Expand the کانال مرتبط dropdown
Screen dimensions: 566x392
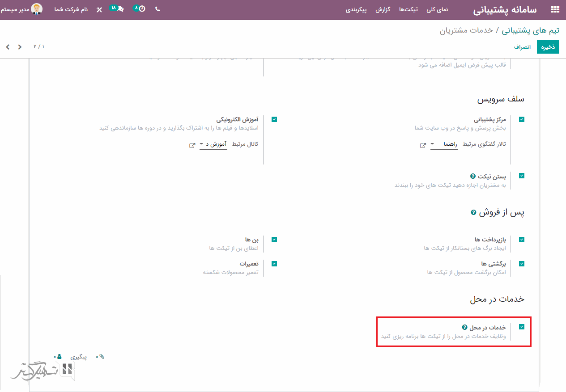[213, 144]
